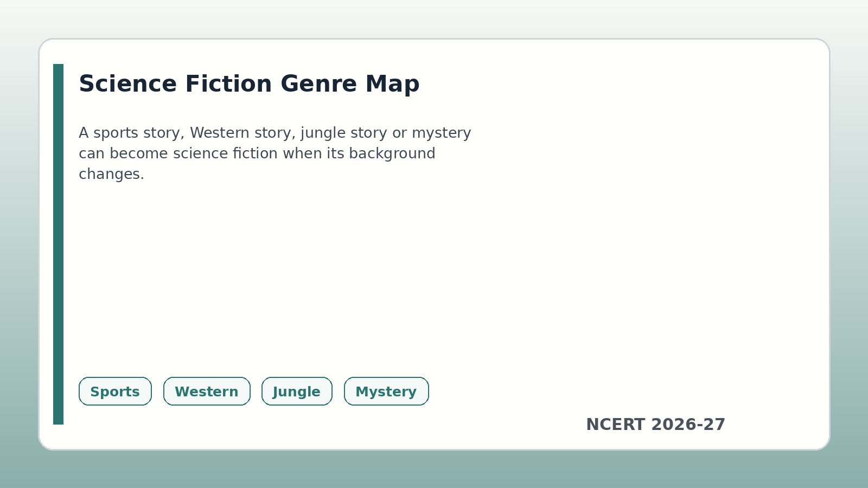This screenshot has width=868, height=488.
Task: Choose the Jungle genre tag
Action: click(297, 391)
